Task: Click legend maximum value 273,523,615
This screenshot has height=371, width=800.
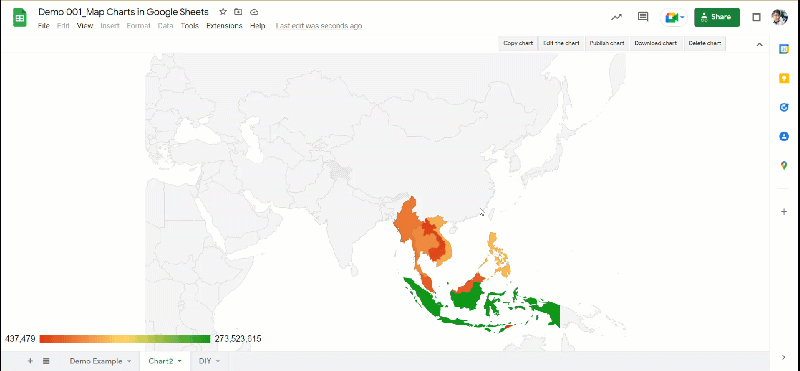Action: 238,339
